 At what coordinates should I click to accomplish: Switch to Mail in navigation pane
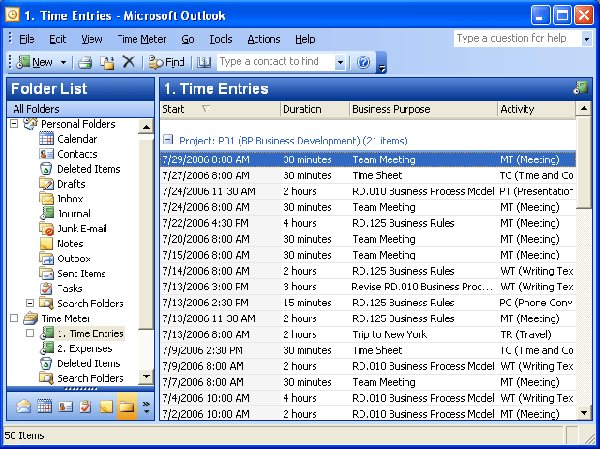coord(22,406)
